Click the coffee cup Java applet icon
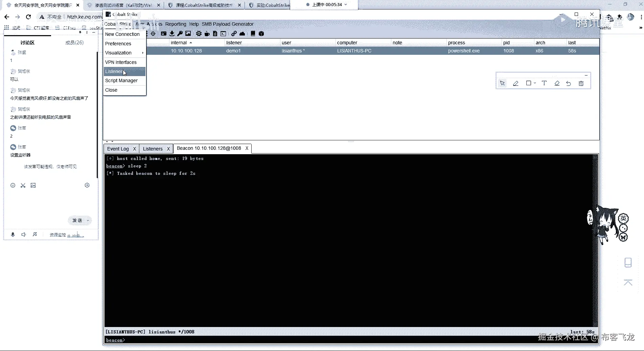Viewport: 644px width, 351px height. tap(207, 33)
